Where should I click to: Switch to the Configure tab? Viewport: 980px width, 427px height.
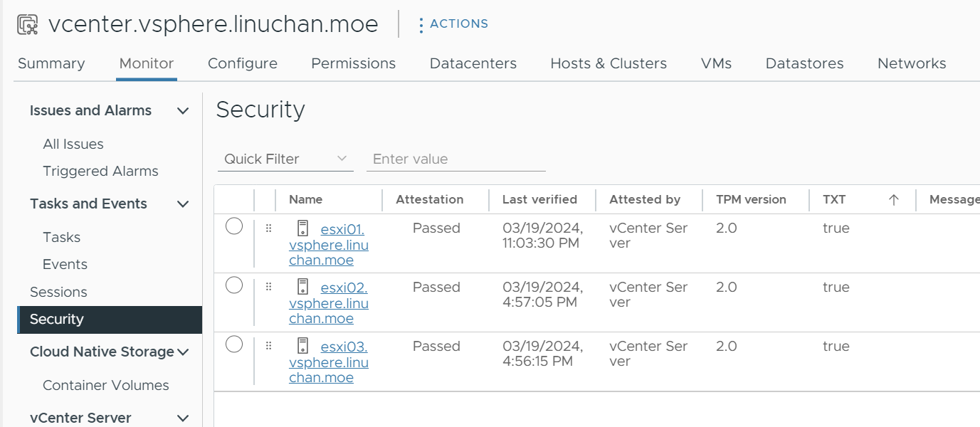pyautogui.click(x=243, y=63)
